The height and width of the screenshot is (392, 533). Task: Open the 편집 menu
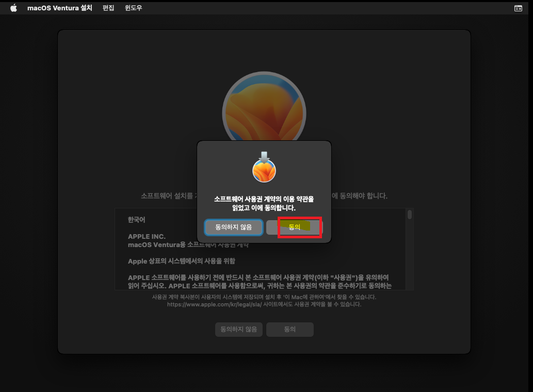pyautogui.click(x=108, y=8)
